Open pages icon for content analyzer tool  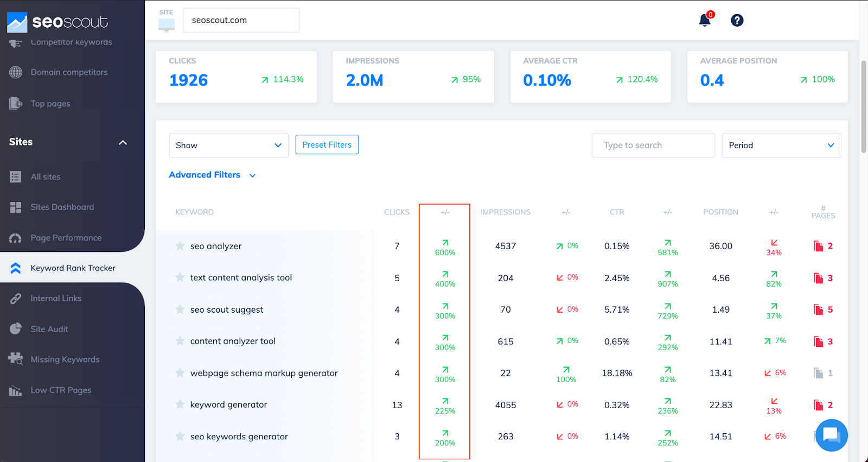(819, 342)
